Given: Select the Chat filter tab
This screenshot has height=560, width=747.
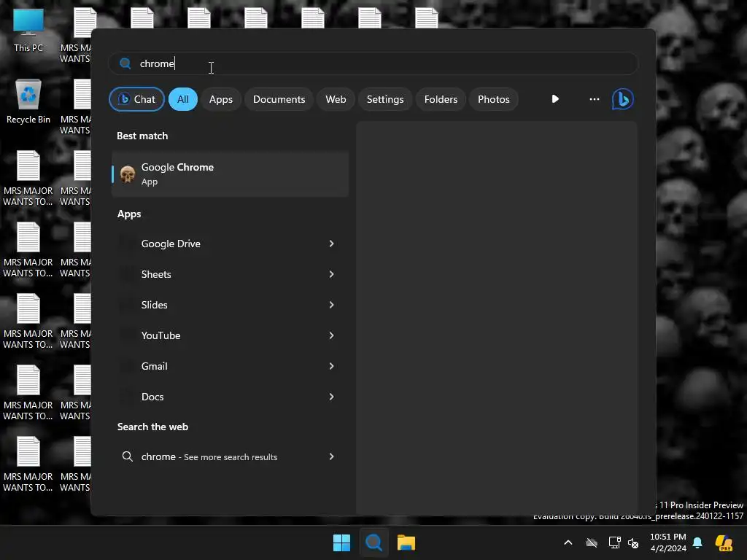Looking at the screenshot, I should tap(136, 99).
